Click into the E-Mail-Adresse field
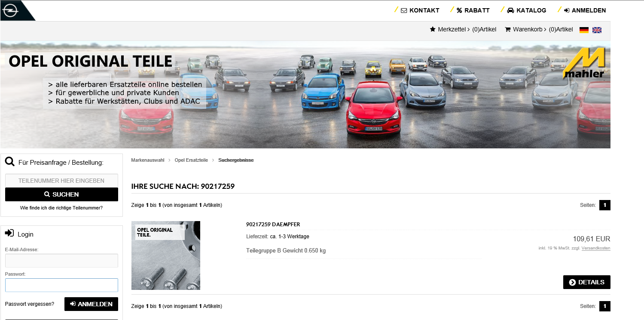This screenshot has height=320, width=644. 61,261
